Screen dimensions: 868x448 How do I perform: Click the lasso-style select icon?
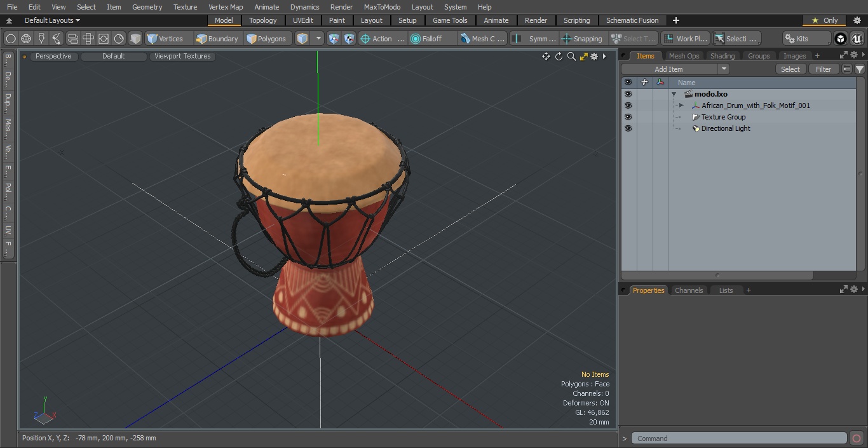[x=57, y=39]
